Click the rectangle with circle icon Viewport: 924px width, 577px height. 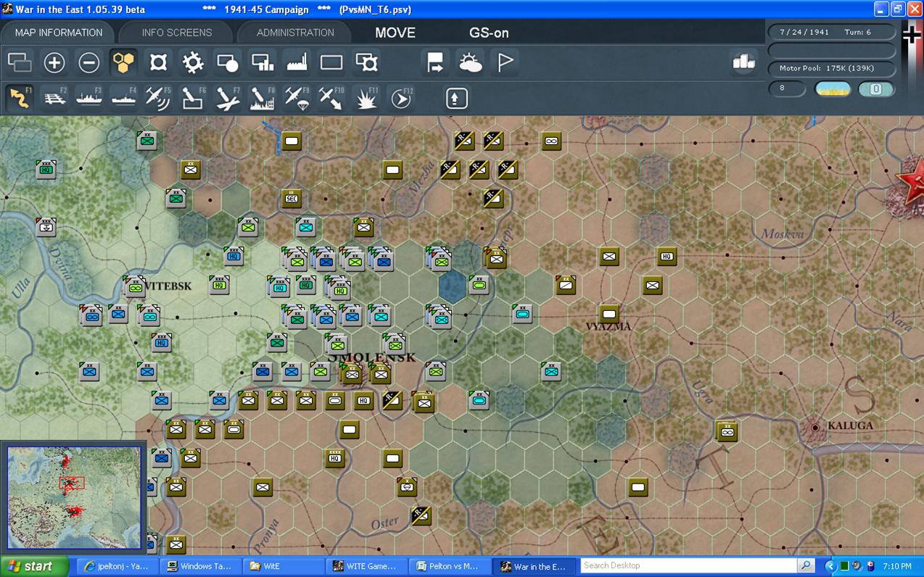coord(228,63)
